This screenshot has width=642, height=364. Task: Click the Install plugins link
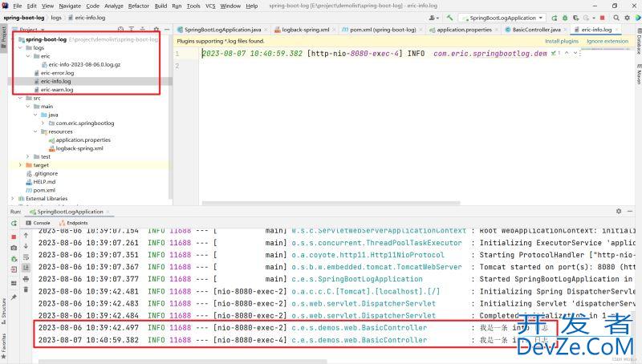(x=561, y=41)
